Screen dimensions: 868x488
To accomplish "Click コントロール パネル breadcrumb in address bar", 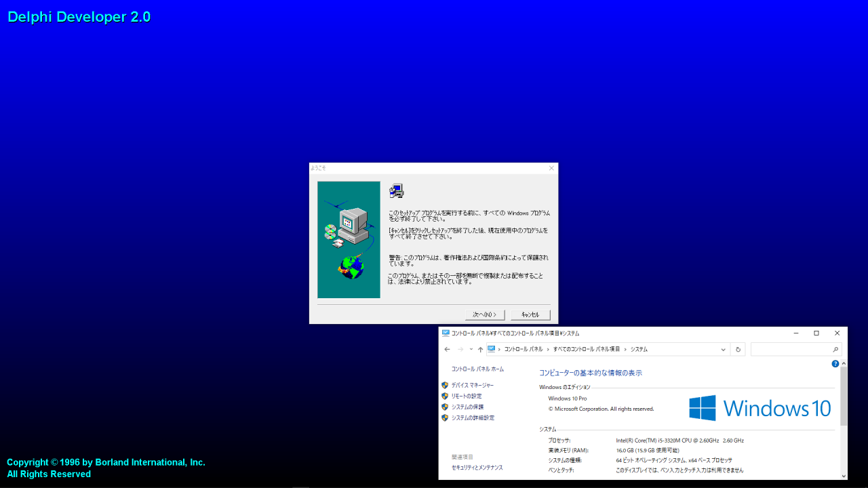I will (x=524, y=350).
